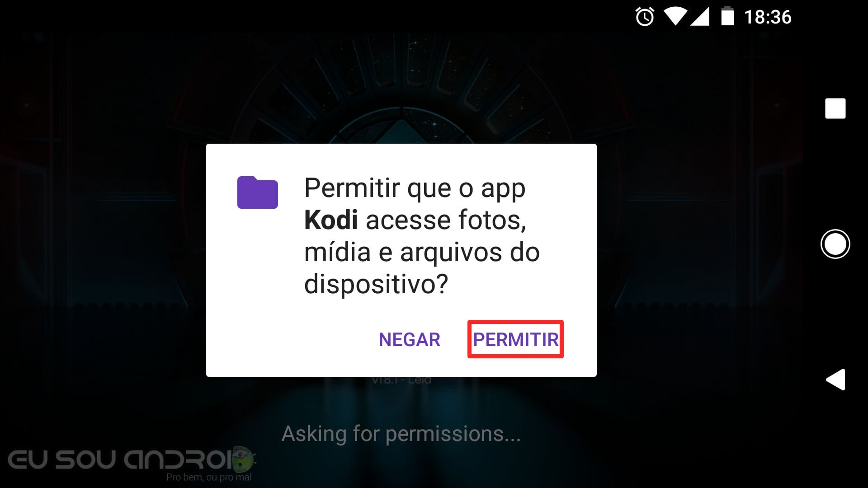Click the 'Asking for permissions...' status text
Screen dimensions: 868x488
[401, 434]
